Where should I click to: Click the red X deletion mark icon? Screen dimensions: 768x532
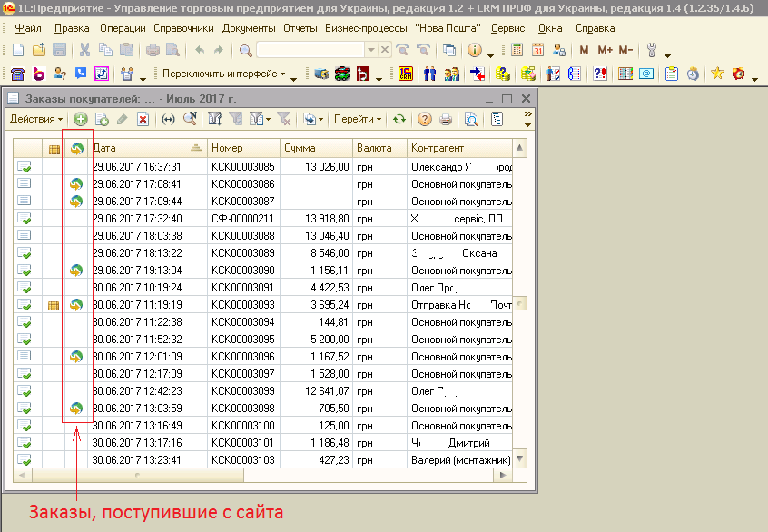pos(143,119)
